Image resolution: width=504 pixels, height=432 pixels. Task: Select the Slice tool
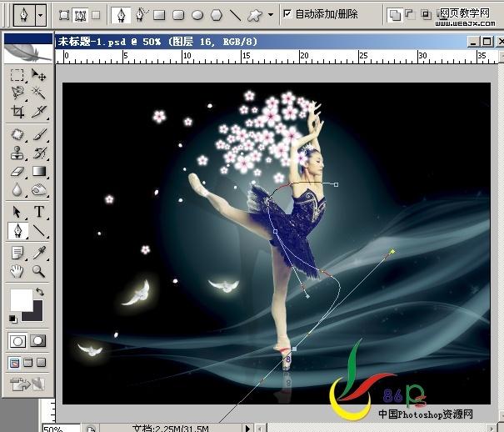(x=39, y=111)
